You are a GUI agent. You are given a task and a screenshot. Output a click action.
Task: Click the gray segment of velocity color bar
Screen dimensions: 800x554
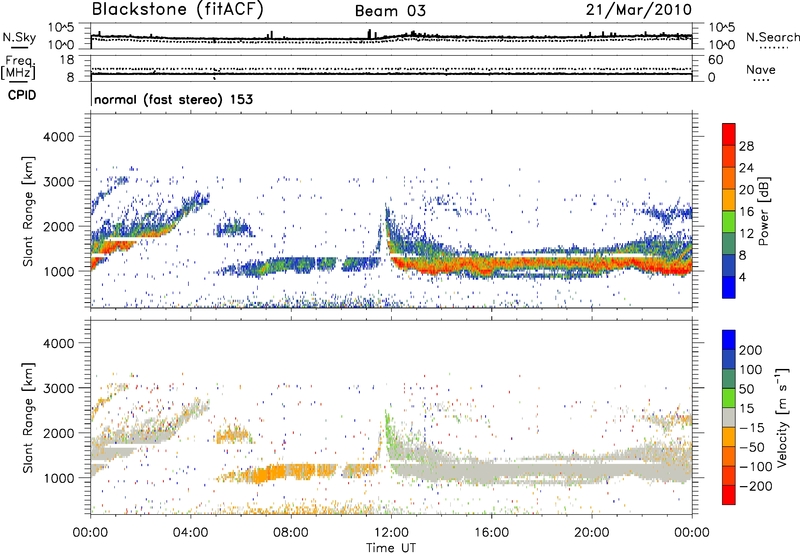pyautogui.click(x=729, y=417)
